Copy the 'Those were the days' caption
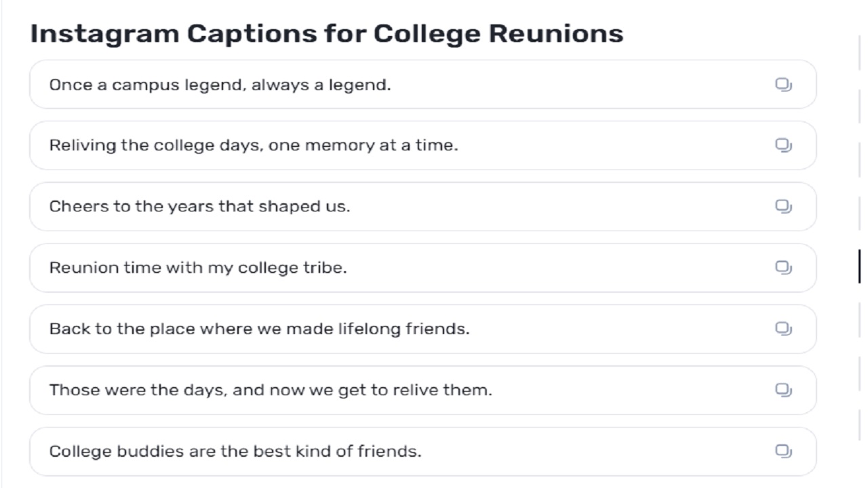This screenshot has height=488, width=868. [783, 390]
